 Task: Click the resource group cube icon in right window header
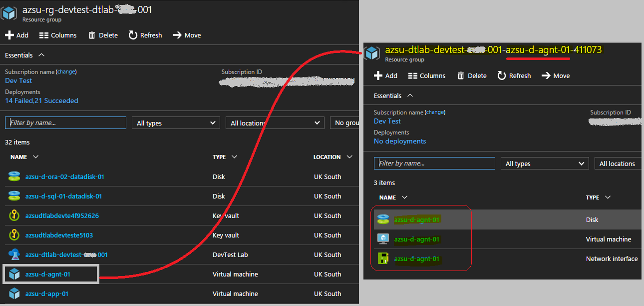coord(372,54)
